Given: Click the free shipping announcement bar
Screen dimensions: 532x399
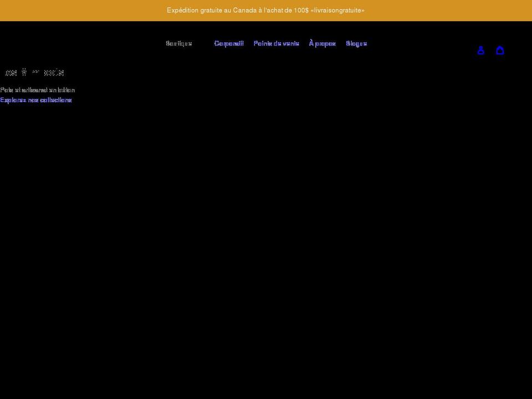Looking at the screenshot, I should (265, 10).
